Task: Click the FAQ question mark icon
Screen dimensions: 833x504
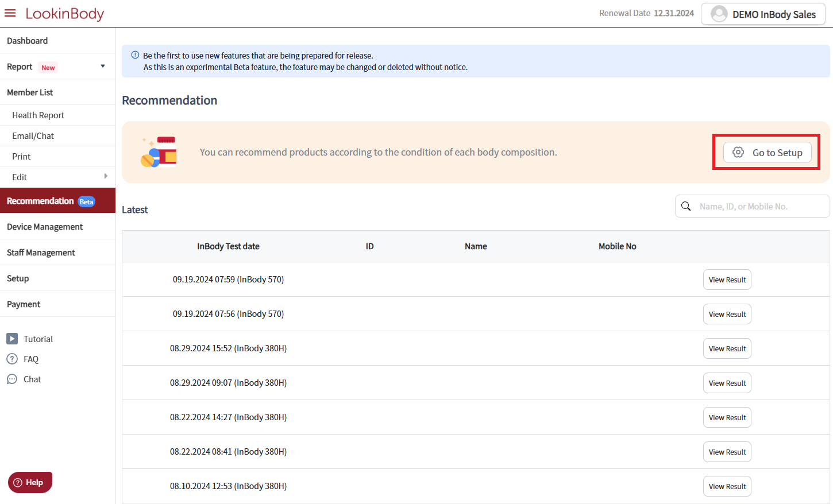Action: point(12,359)
